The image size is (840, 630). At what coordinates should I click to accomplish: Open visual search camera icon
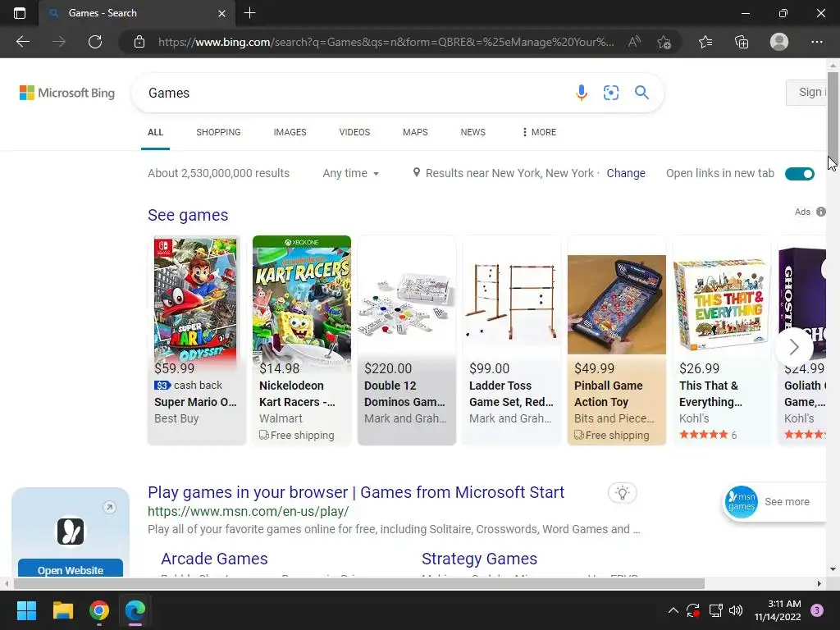click(610, 93)
